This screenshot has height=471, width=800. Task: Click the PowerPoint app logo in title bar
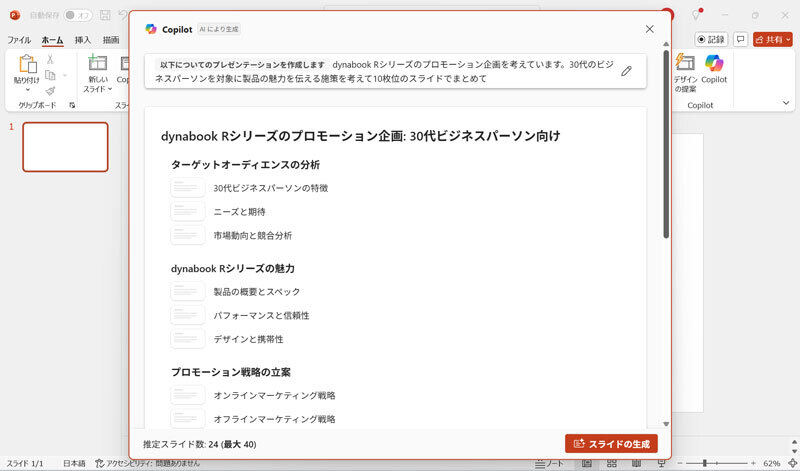pos(15,15)
